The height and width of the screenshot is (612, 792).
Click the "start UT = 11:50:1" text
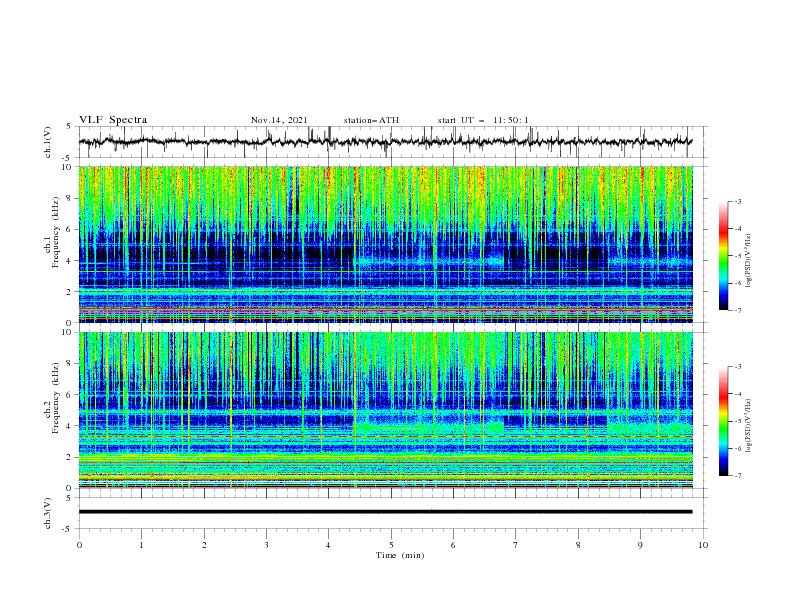coord(482,120)
